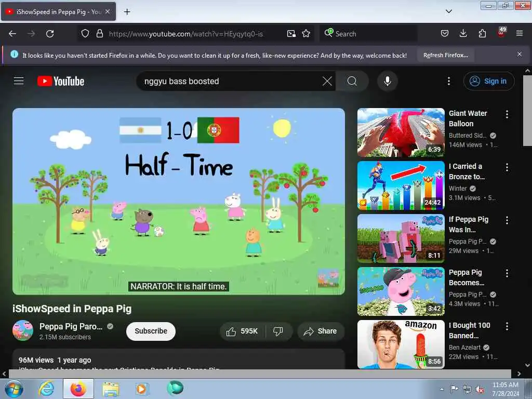This screenshot has height=399, width=532.
Task: Open Windows Explorer folder in taskbar
Action: pyautogui.click(x=110, y=389)
